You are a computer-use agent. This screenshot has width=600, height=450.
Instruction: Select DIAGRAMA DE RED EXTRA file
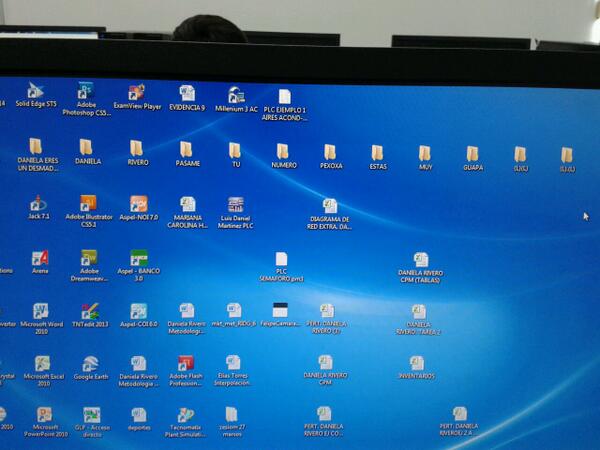pos(329,214)
